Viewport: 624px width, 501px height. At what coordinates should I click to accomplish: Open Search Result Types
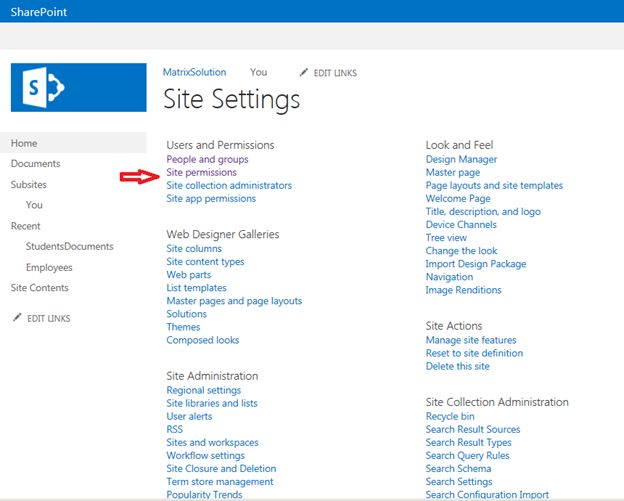pyautogui.click(x=468, y=443)
